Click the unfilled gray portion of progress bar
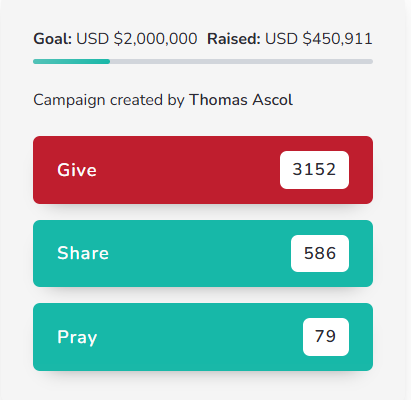This screenshot has height=400, width=411. (241, 61)
